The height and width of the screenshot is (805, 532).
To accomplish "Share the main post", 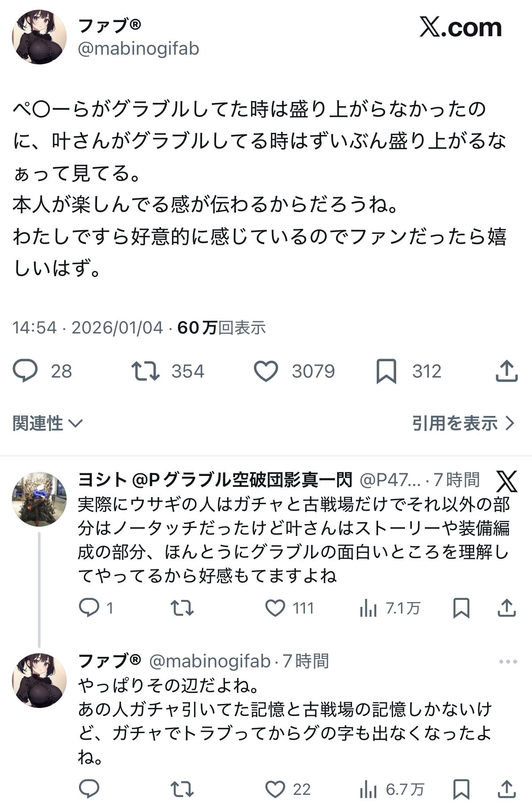I will point(506,371).
